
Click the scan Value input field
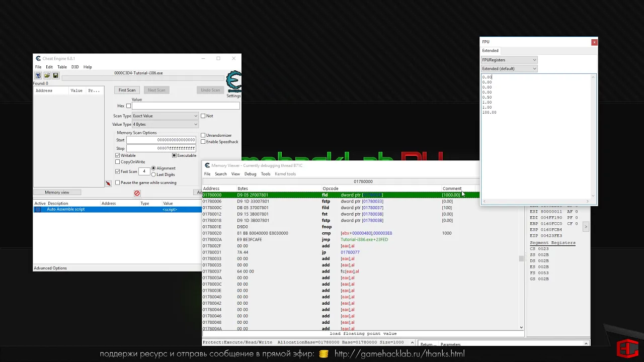(186, 106)
